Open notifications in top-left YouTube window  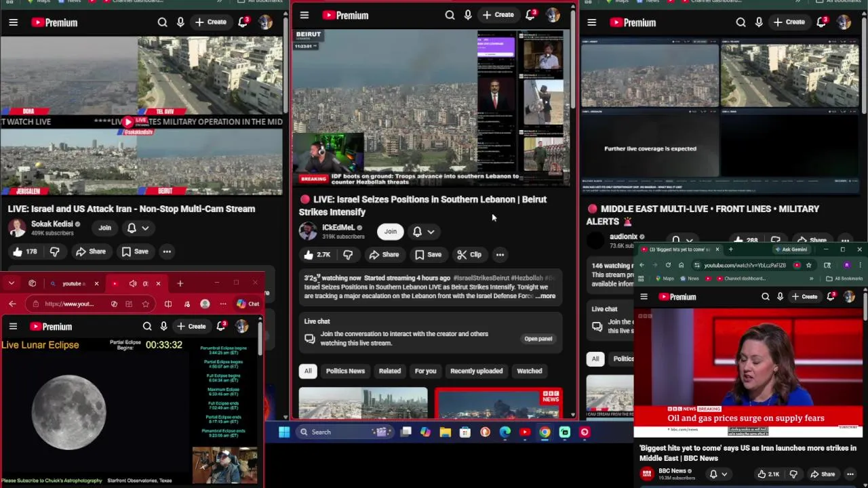pos(243,22)
